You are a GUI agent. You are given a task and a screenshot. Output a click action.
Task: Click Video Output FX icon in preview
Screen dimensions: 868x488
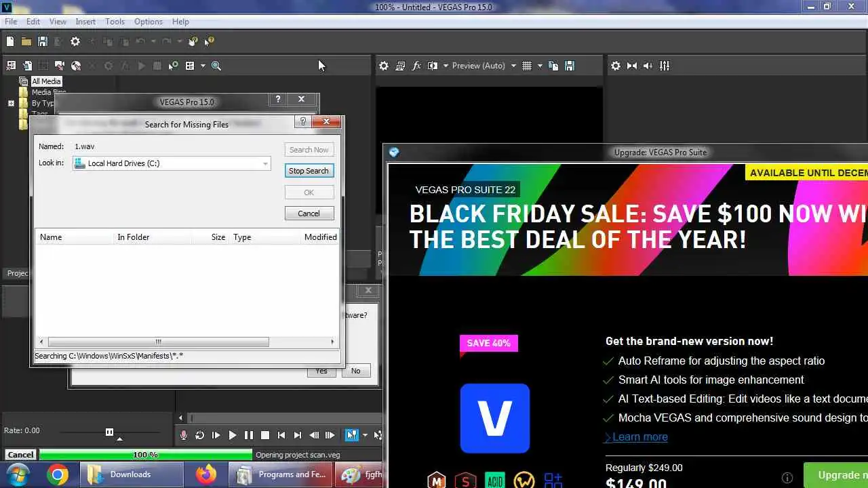point(416,66)
